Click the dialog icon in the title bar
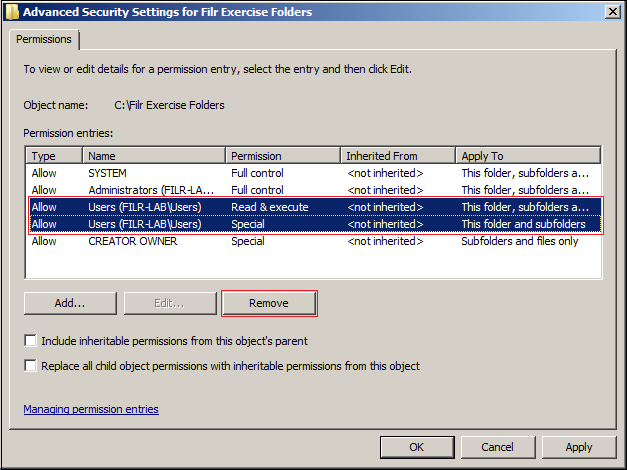Screen dimensions: 627x470 (11, 11)
